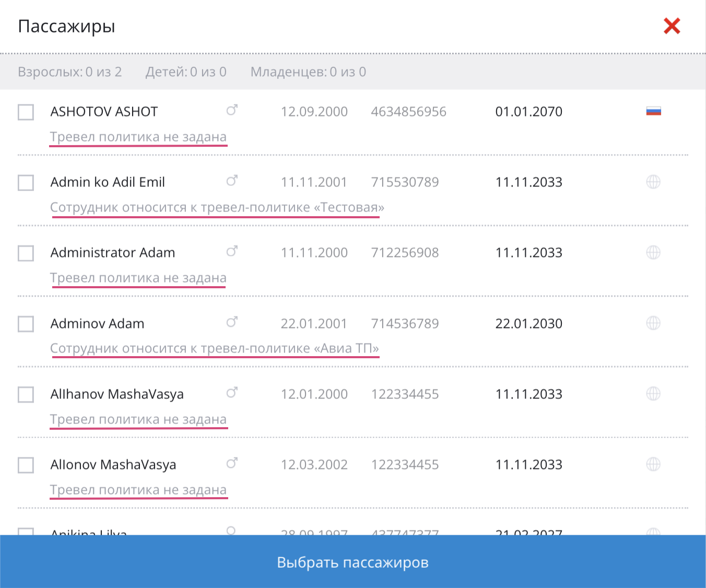Click the male gender icon beside ASHOTOV ASHOT
This screenshot has width=706, height=588.
coord(232,110)
